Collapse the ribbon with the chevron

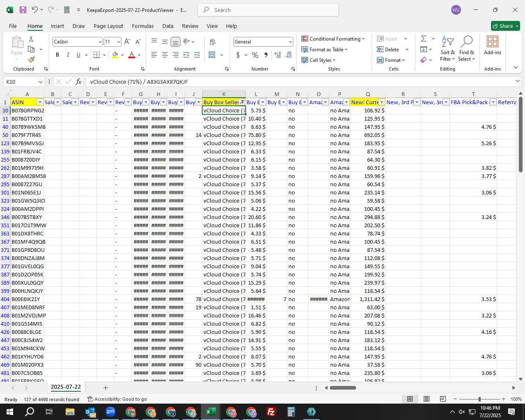click(x=516, y=67)
